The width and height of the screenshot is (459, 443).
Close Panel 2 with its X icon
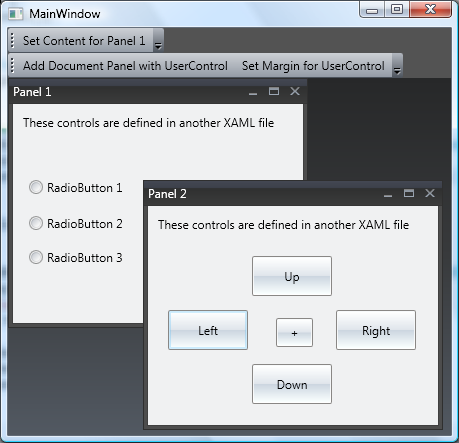pos(430,193)
